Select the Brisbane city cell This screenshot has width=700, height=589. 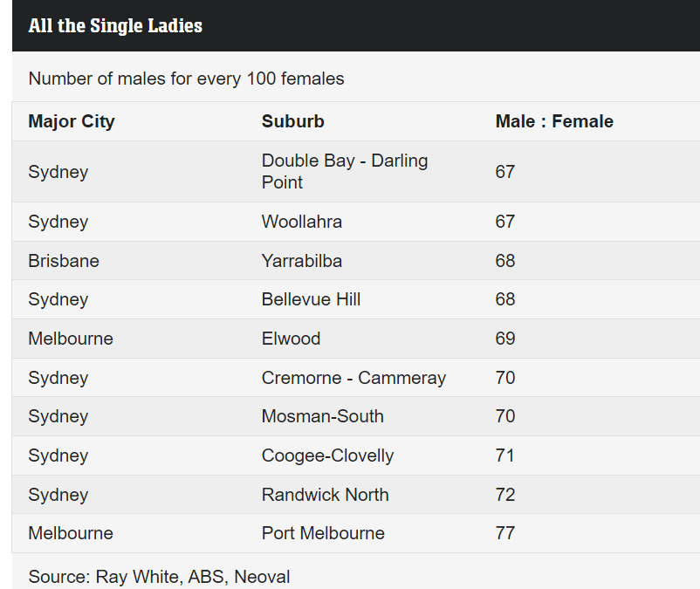click(64, 261)
